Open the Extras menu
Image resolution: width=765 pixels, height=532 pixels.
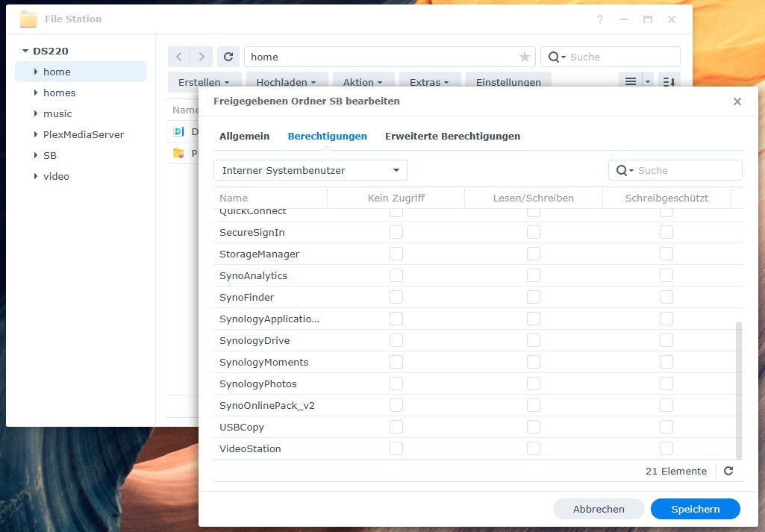coord(429,82)
